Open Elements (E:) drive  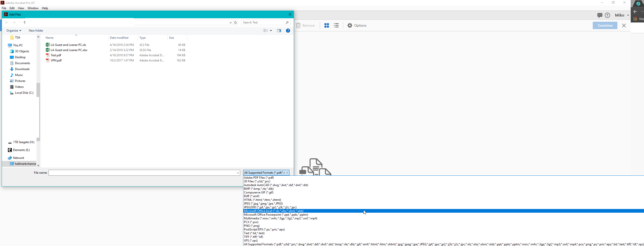click(x=19, y=150)
